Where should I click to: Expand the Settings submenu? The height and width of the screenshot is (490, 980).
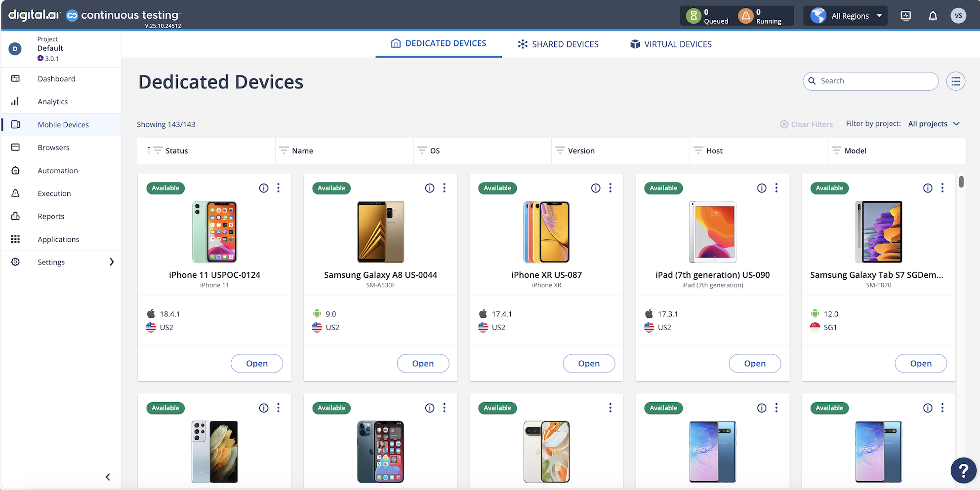[x=111, y=262]
